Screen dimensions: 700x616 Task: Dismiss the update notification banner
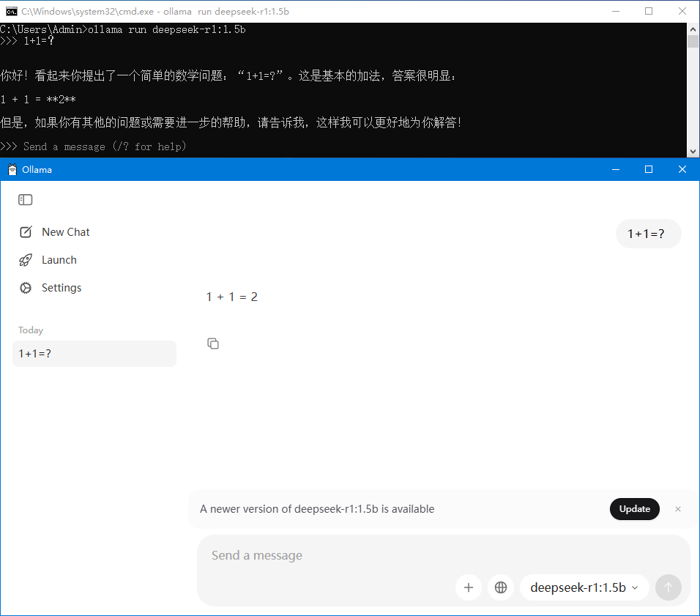point(678,509)
